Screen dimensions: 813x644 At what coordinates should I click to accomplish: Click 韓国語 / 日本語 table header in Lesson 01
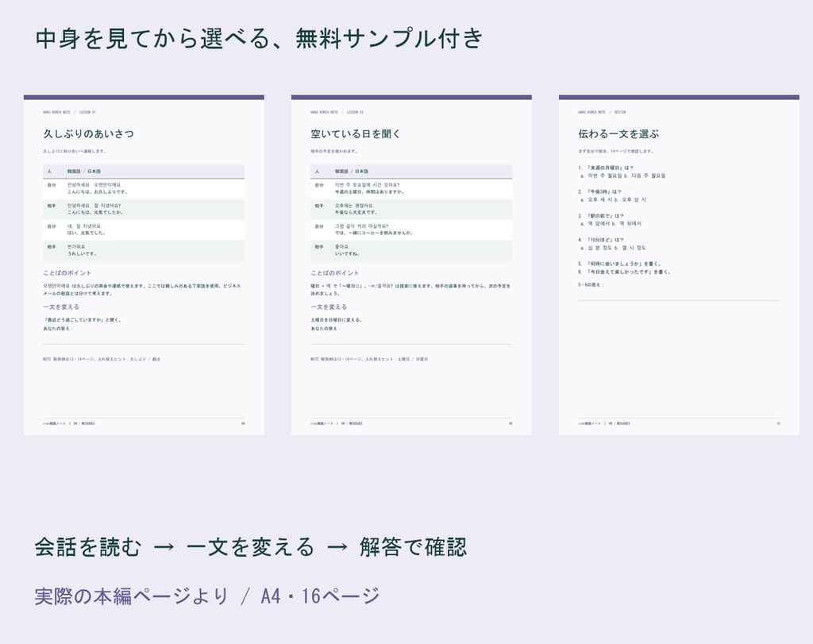[x=83, y=171]
